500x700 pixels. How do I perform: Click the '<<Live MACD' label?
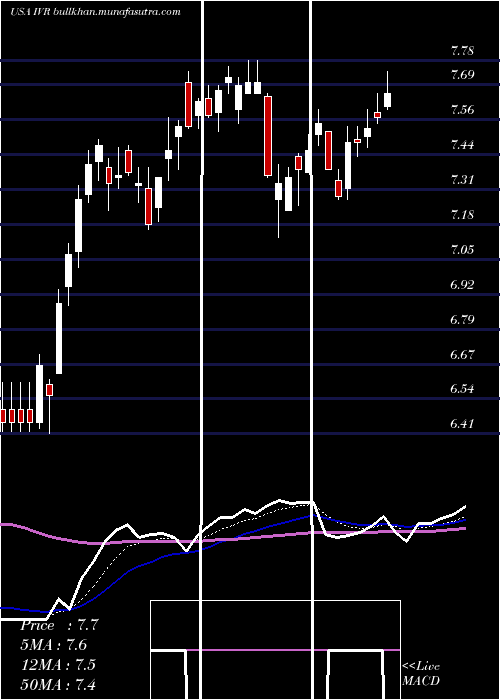tap(421, 674)
